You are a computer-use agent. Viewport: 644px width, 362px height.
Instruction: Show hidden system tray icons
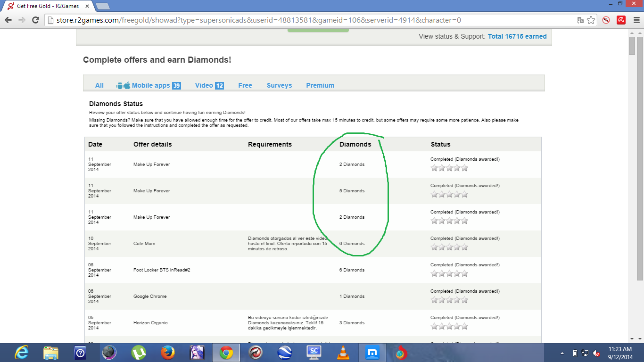(x=562, y=353)
